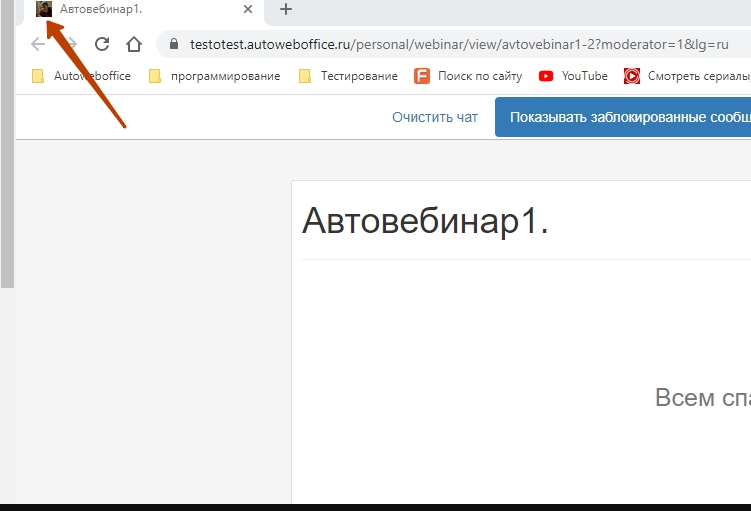Open the Смотреть сериалы bookmark
This screenshot has height=511, width=751.
[686, 76]
